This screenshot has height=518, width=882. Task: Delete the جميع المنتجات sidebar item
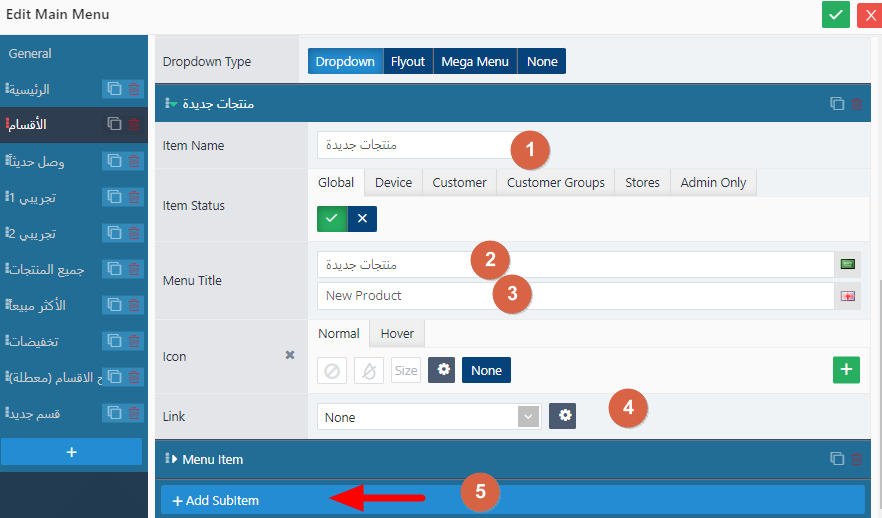(x=134, y=269)
